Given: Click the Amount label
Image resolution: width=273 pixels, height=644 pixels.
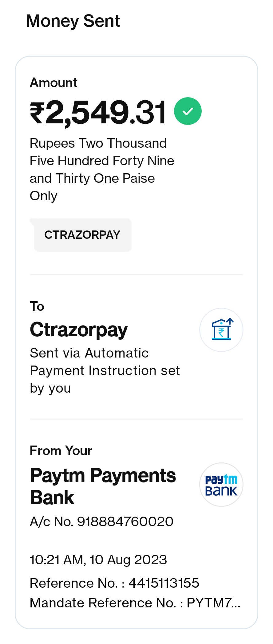Looking at the screenshot, I should (x=53, y=83).
